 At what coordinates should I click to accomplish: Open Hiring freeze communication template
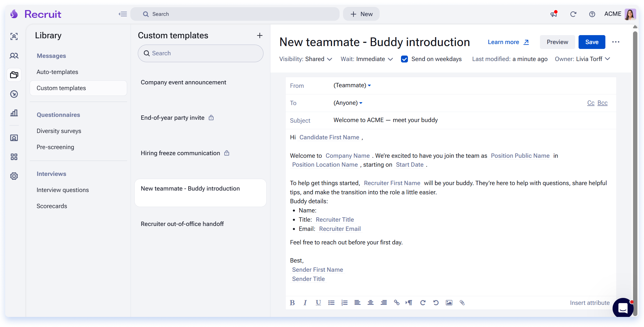[201, 153]
